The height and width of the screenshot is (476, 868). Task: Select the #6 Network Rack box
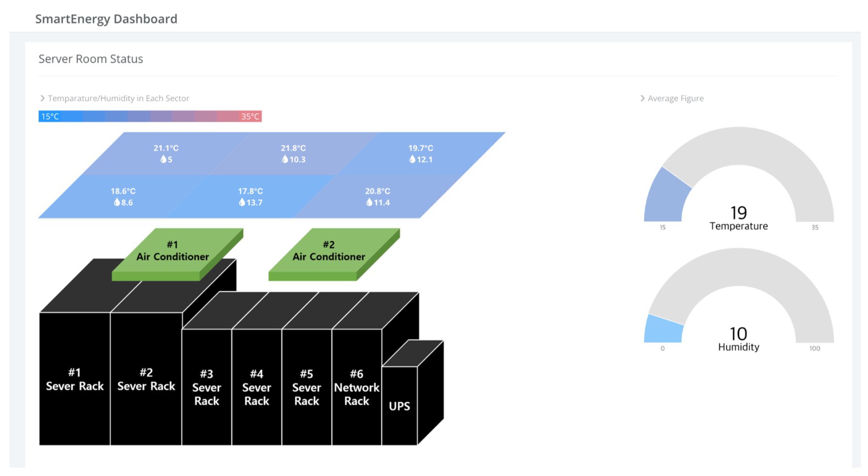[x=357, y=388]
